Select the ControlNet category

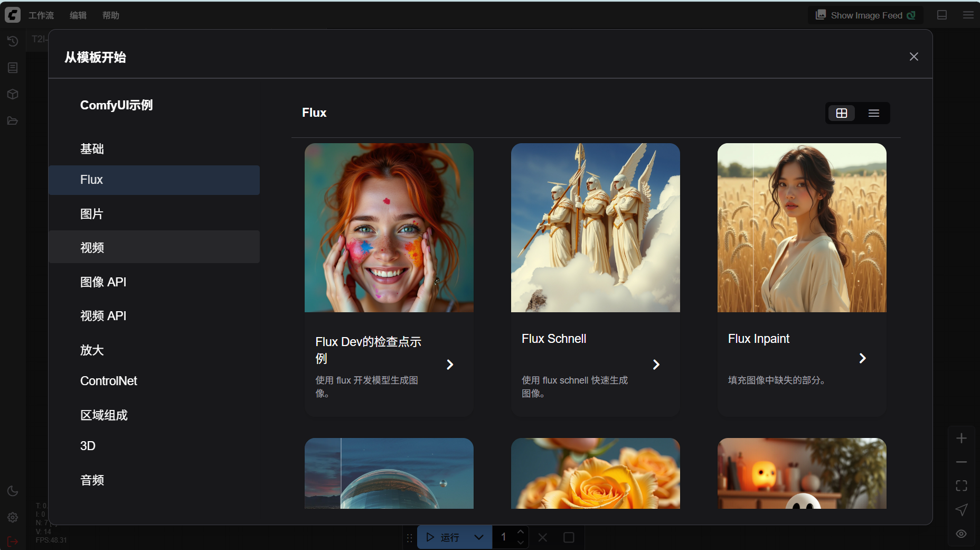pos(154,381)
